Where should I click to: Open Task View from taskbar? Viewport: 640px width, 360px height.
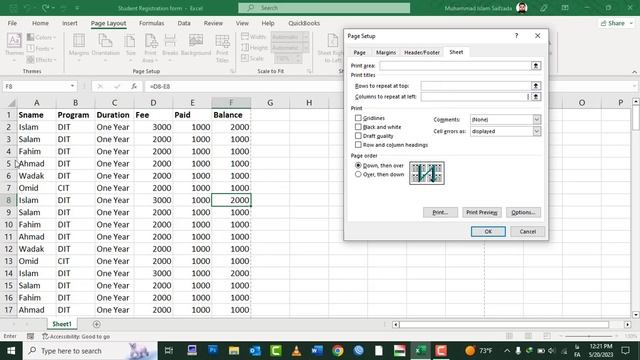tap(169, 351)
